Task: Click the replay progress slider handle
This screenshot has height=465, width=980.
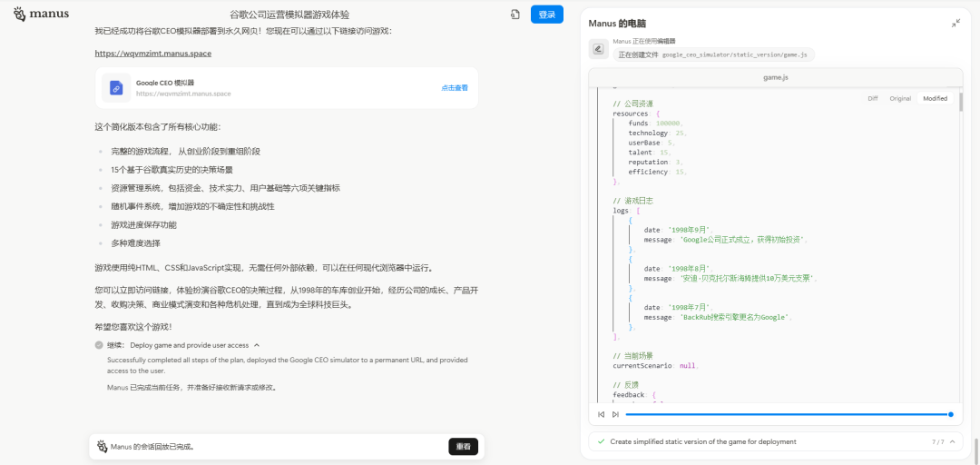Action: [x=950, y=414]
